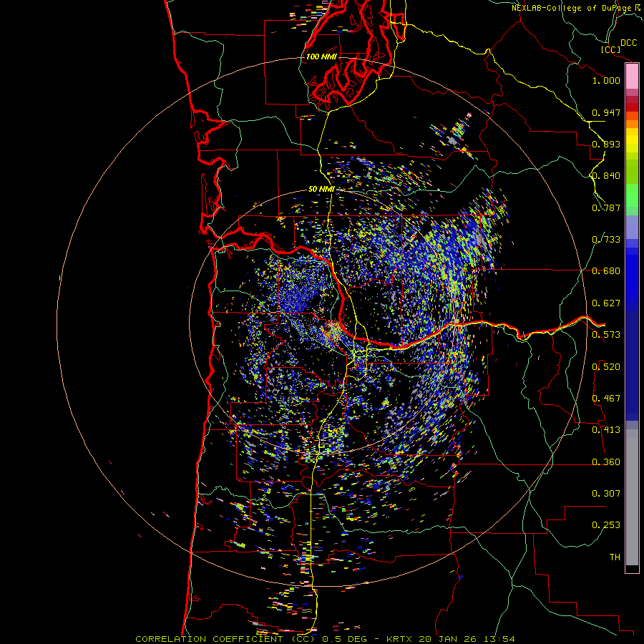Click the 0.733 scale value
644x644 pixels.
point(606,240)
